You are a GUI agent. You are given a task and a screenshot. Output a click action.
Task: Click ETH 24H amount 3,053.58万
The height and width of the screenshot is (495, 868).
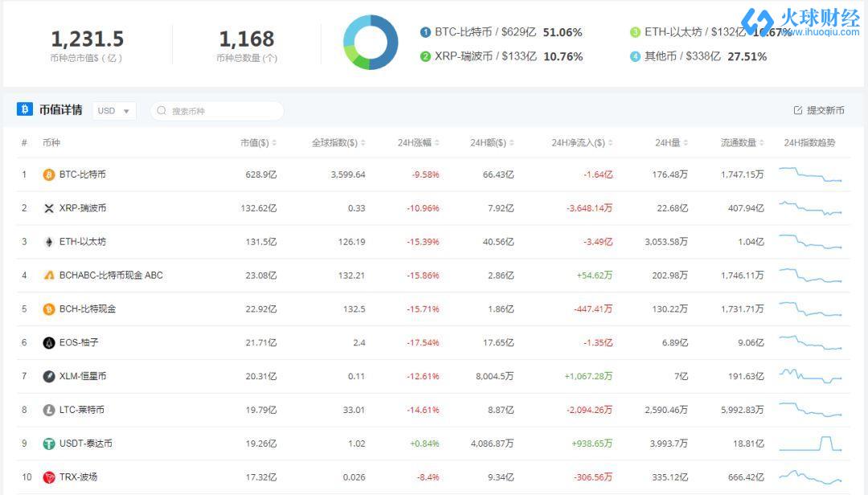pos(666,242)
